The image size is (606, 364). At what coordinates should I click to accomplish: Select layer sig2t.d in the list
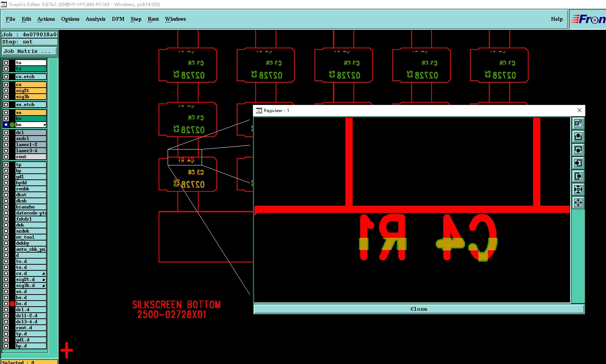click(x=31, y=279)
